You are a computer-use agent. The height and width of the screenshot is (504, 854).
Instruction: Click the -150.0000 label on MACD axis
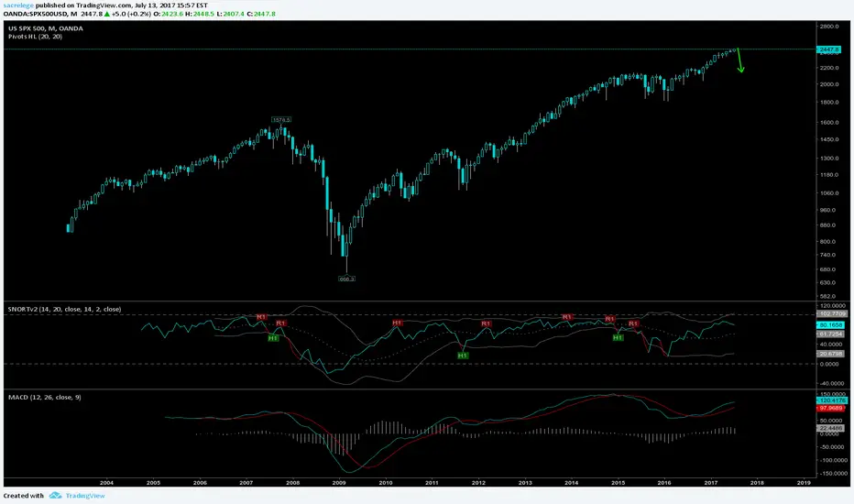click(x=832, y=474)
